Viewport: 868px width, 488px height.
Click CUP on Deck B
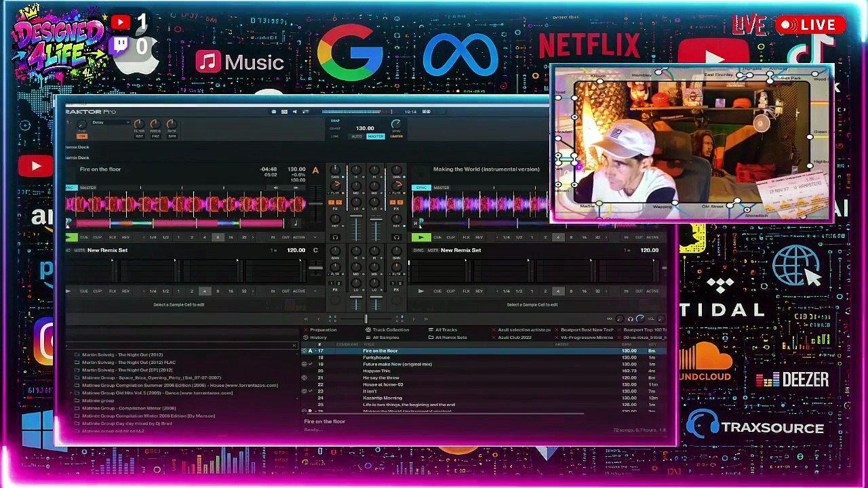coord(450,237)
